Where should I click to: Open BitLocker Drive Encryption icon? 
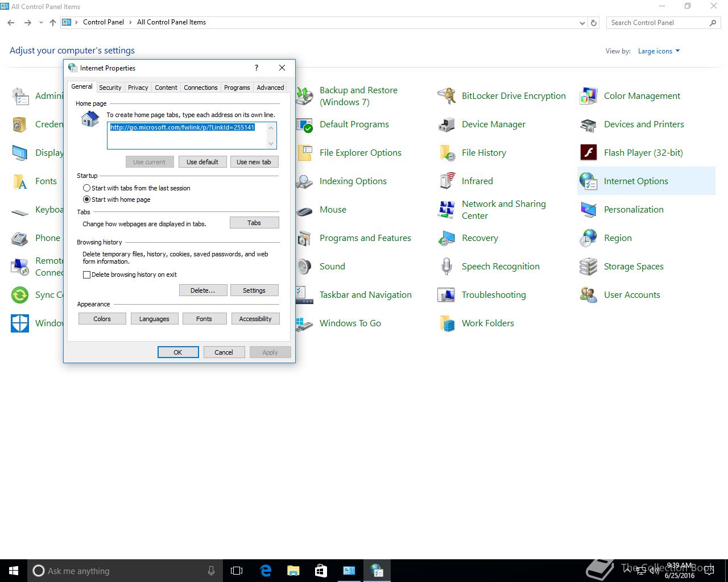pos(446,96)
